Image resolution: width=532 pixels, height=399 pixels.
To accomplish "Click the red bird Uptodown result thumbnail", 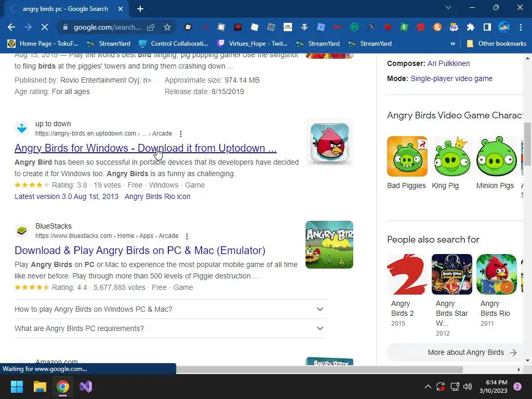I will (329, 142).
